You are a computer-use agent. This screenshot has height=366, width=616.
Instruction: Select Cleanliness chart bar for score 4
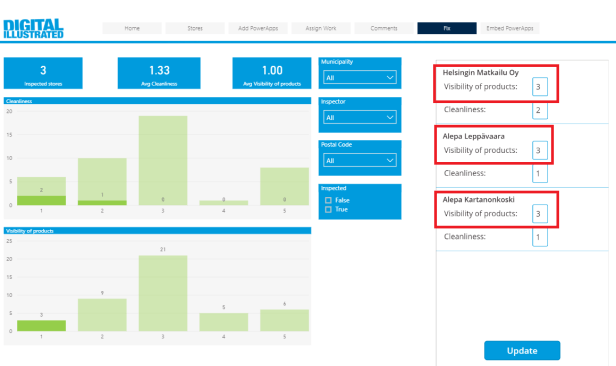pos(224,203)
